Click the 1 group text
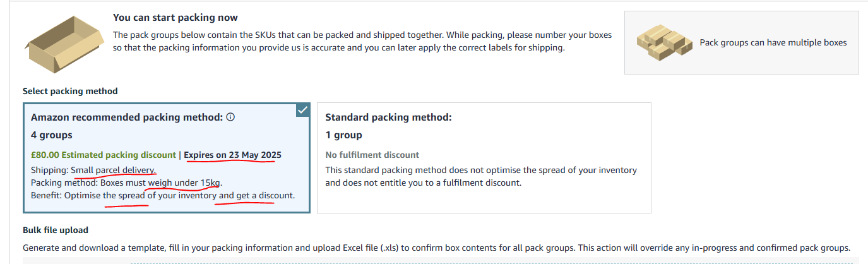This screenshot has height=264, width=868. click(343, 135)
